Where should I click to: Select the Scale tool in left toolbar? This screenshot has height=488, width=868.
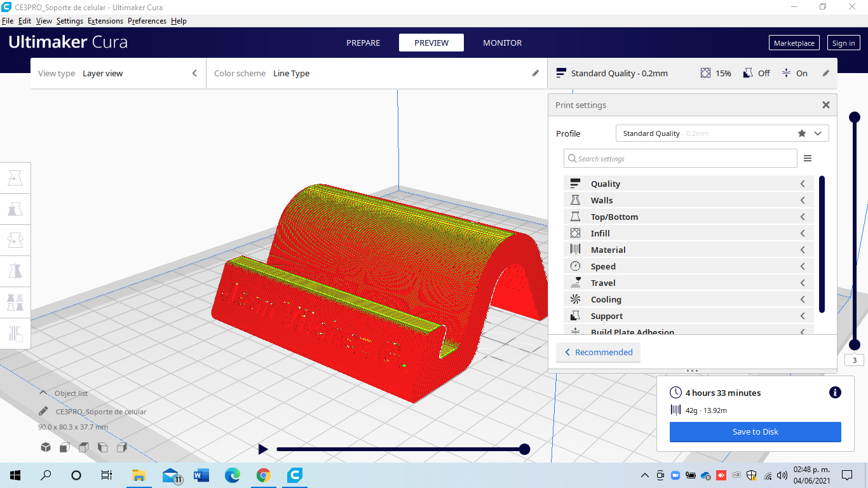(15, 209)
